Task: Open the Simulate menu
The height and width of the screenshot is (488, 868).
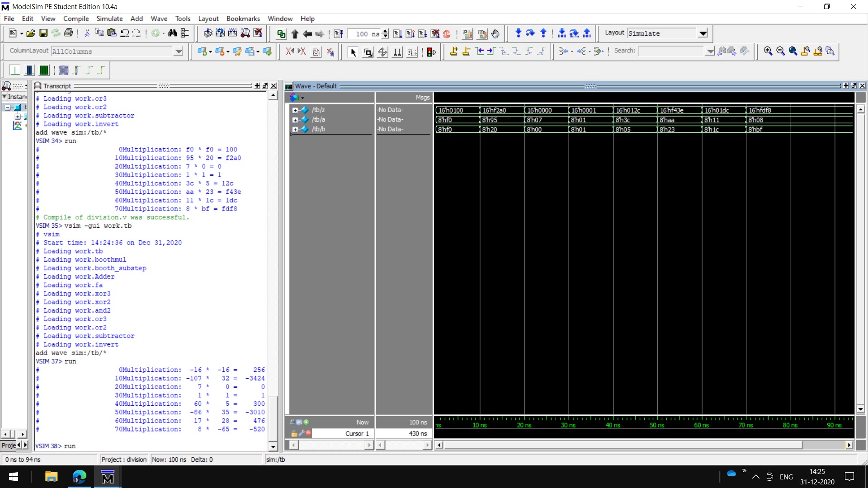Action: [109, 19]
